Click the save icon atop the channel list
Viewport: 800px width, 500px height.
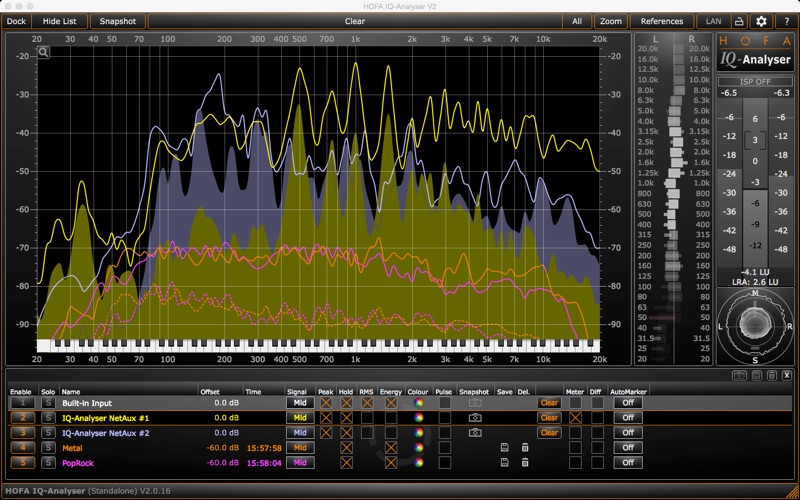(x=756, y=376)
